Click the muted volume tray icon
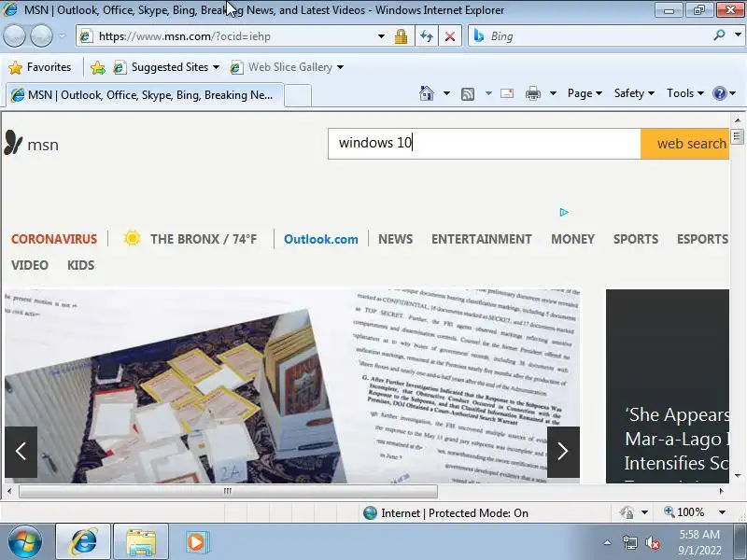The width and height of the screenshot is (747, 560). coord(652,542)
